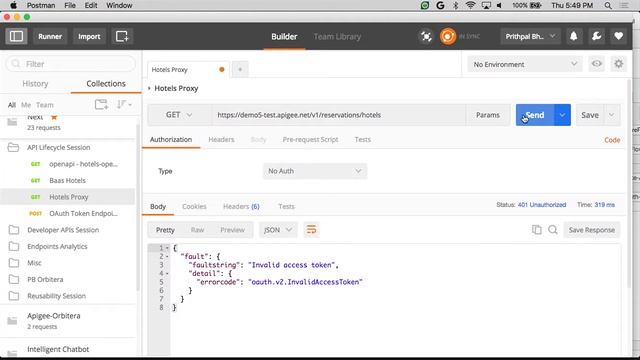This screenshot has height=360, width=640.
Task: Open the collection sort options icon
Action: tap(124, 104)
